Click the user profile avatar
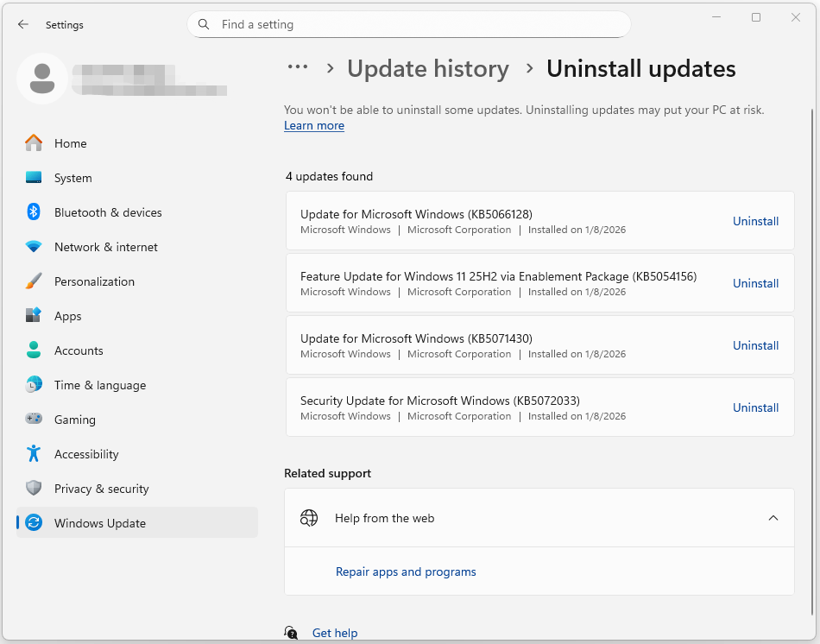The height and width of the screenshot is (644, 820). pyautogui.click(x=42, y=78)
